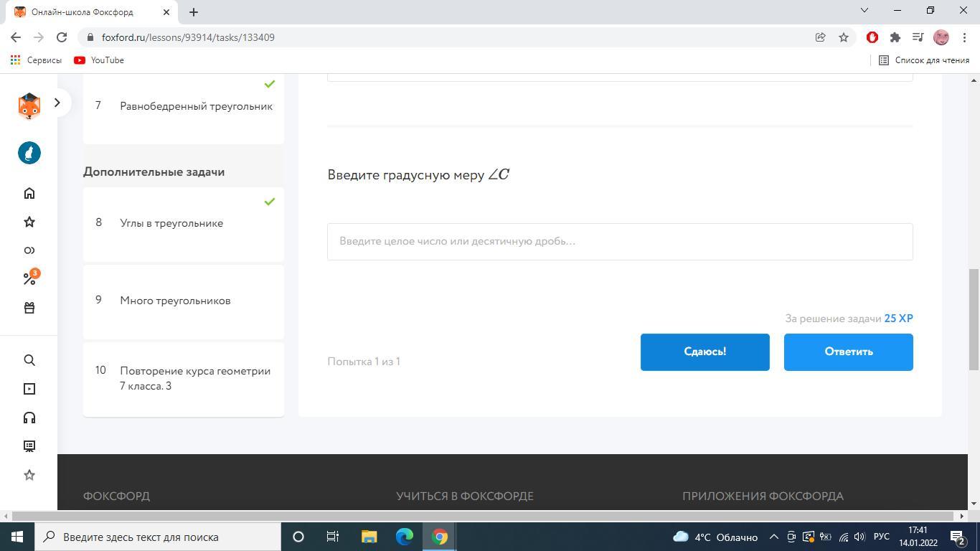Screen dimensions: 980x551
Task: Open task 9 Много треугольников
Action: (184, 301)
